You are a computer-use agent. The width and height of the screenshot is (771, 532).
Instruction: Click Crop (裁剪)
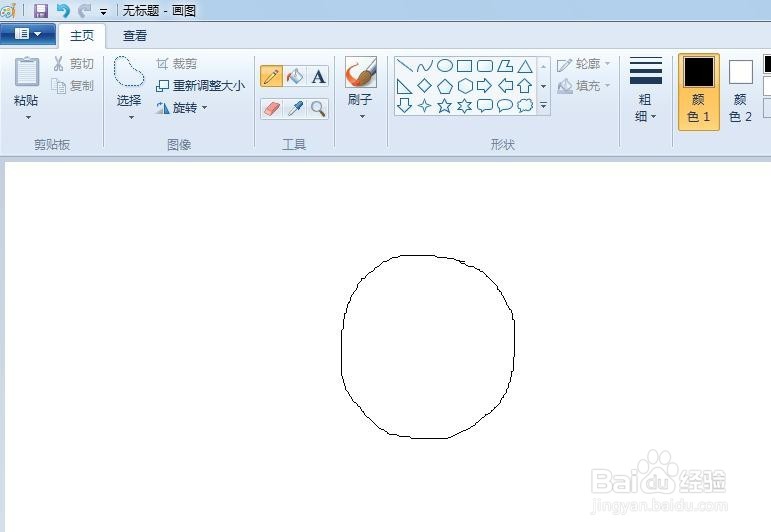177,64
